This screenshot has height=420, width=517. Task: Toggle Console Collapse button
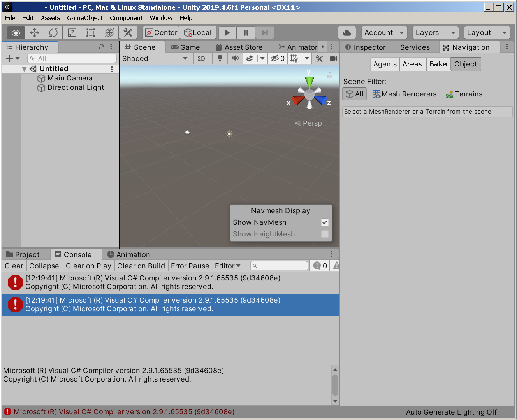(44, 266)
